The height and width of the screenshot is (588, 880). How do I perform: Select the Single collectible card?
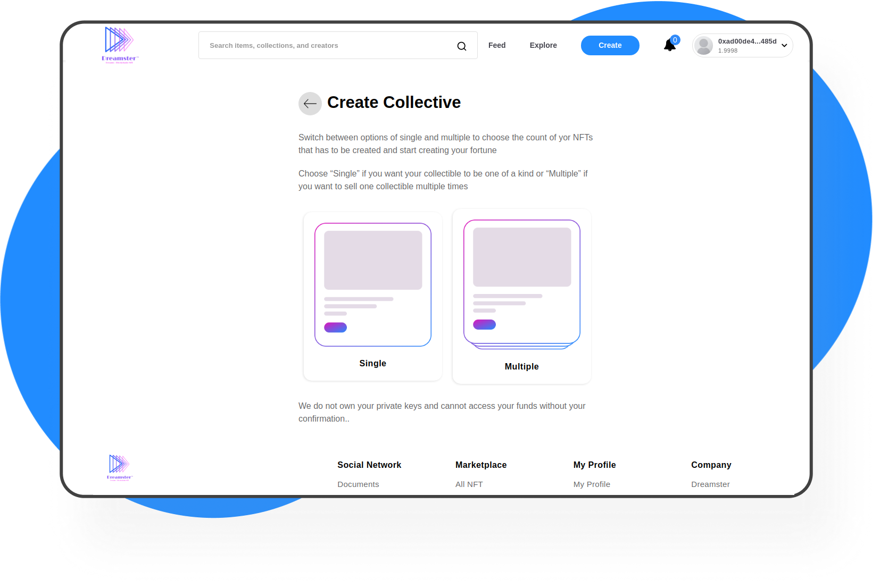point(373,296)
